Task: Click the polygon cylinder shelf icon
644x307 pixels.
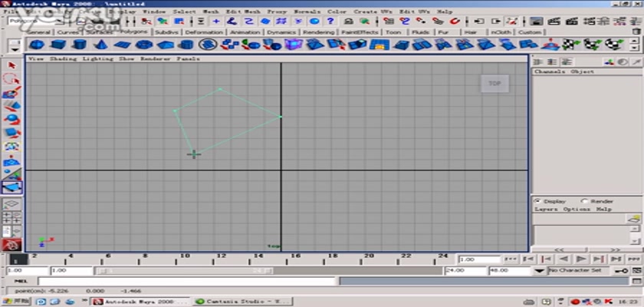Action: click(x=78, y=45)
